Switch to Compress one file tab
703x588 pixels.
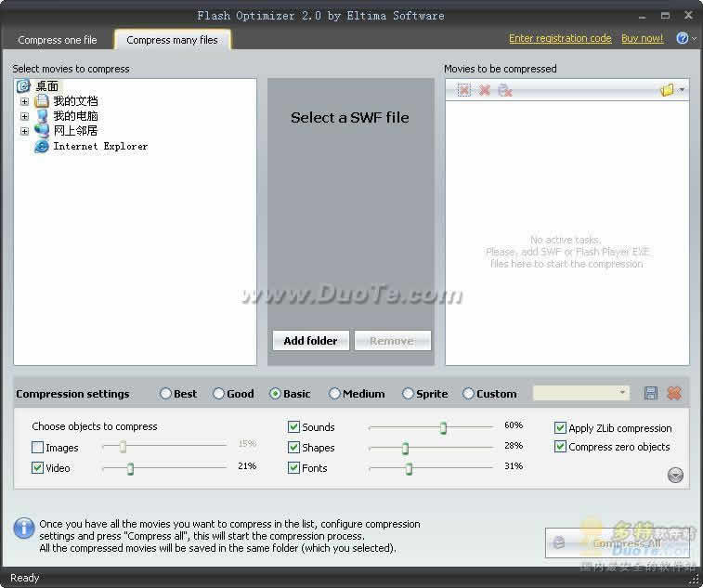tap(58, 40)
